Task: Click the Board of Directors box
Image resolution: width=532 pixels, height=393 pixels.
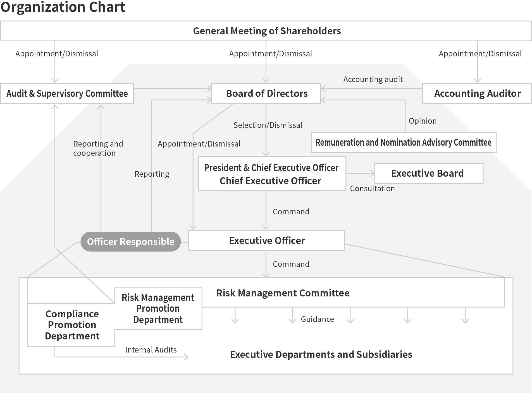Action: pos(266,94)
